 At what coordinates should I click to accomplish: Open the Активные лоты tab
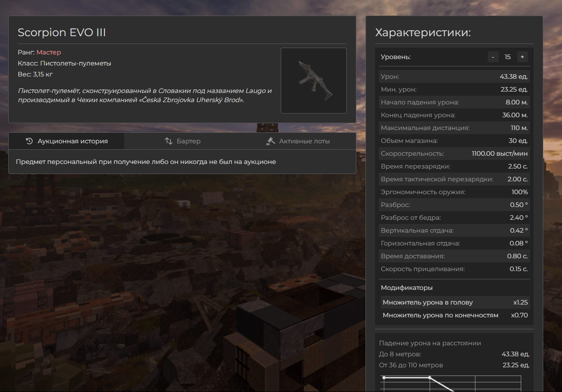(x=298, y=141)
